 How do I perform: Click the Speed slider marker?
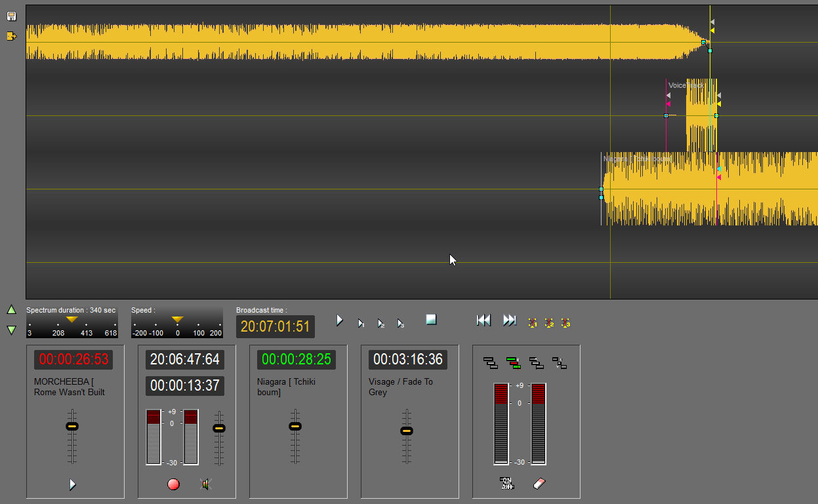click(177, 319)
